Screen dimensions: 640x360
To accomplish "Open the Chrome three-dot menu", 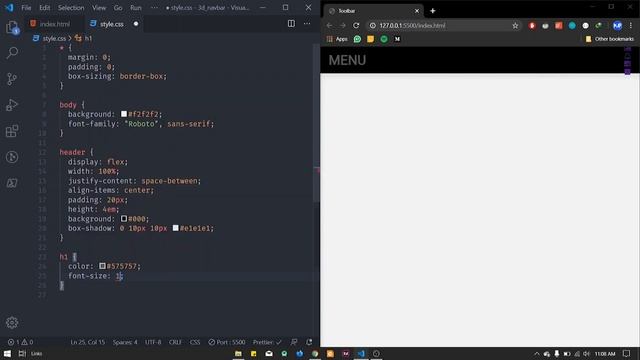I will [631, 25].
